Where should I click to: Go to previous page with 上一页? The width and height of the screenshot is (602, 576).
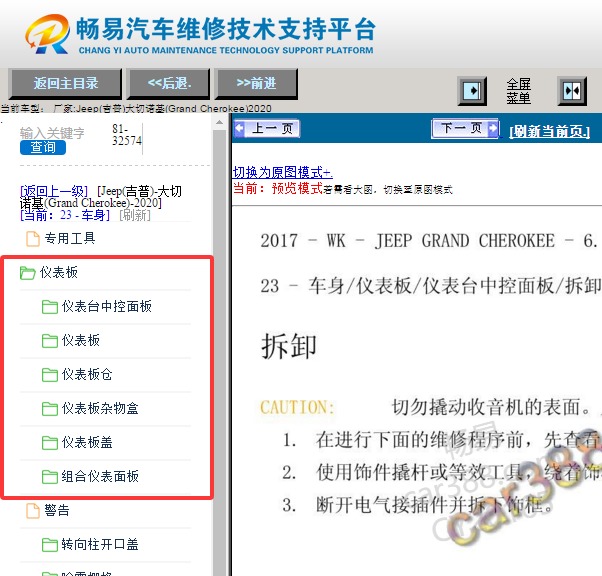[267, 128]
